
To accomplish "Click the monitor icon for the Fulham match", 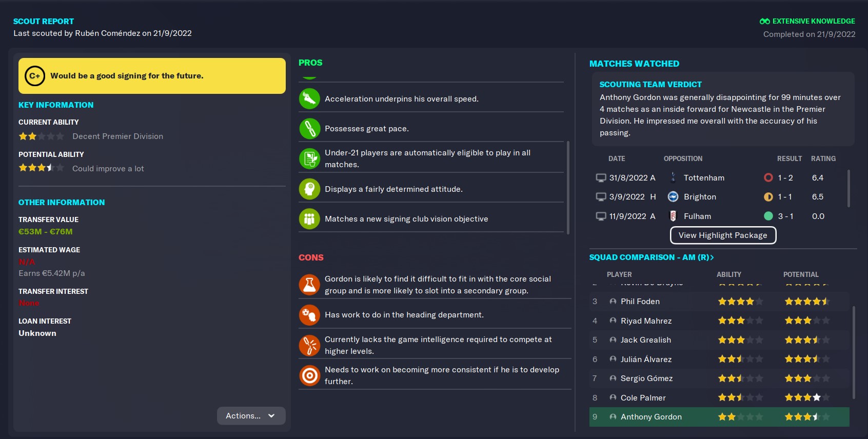I will click(601, 216).
